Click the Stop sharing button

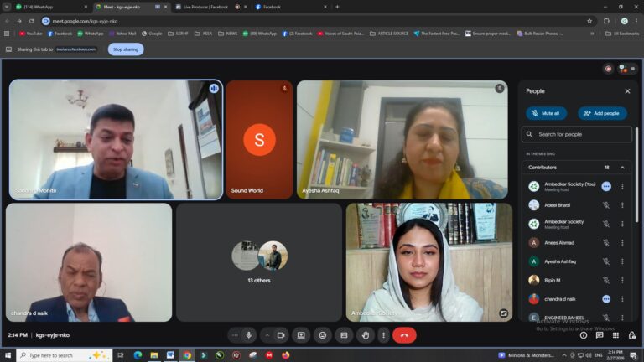click(x=126, y=49)
